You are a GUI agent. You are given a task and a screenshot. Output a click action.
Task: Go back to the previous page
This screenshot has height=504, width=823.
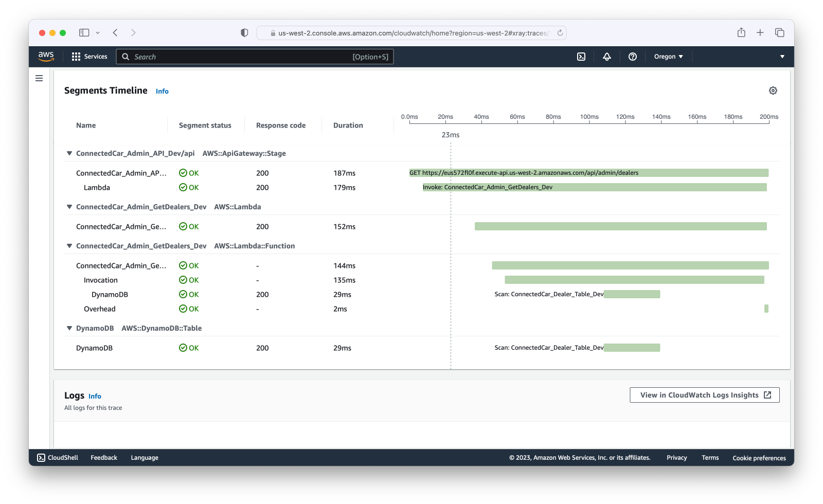coord(115,32)
